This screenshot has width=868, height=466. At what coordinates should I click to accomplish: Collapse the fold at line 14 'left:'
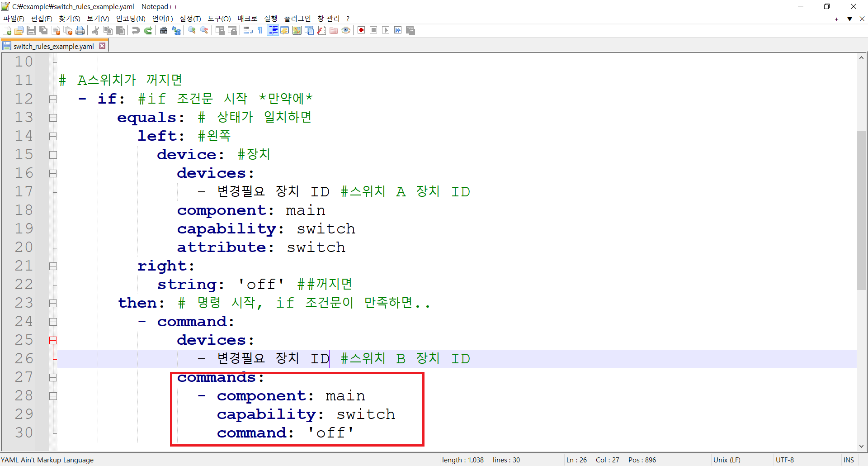coord(53,136)
